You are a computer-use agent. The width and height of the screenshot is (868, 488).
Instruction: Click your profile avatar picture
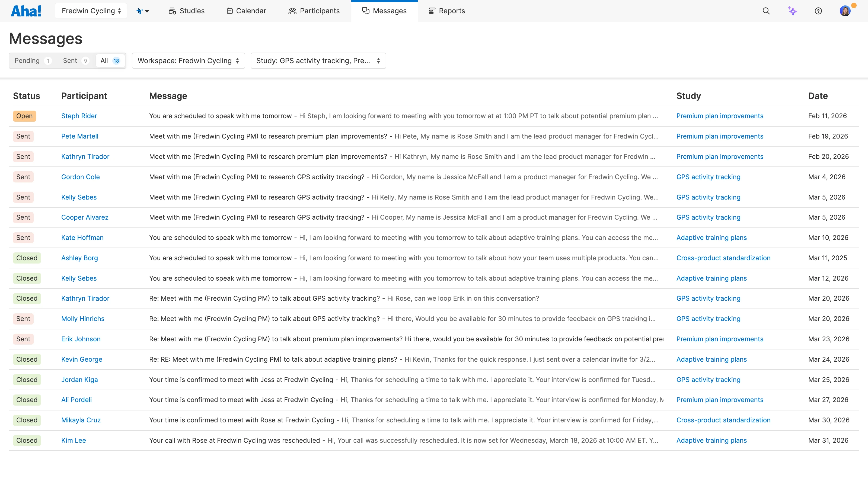(x=846, y=11)
